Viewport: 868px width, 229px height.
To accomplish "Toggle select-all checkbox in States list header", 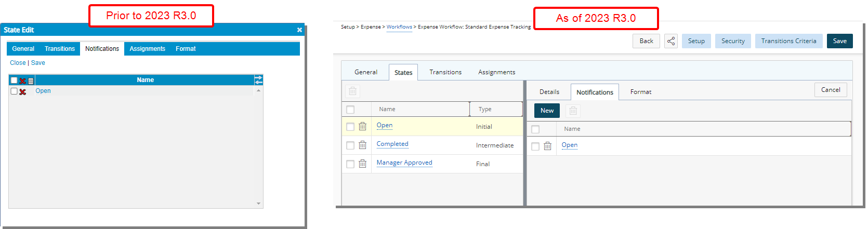I will (x=350, y=110).
